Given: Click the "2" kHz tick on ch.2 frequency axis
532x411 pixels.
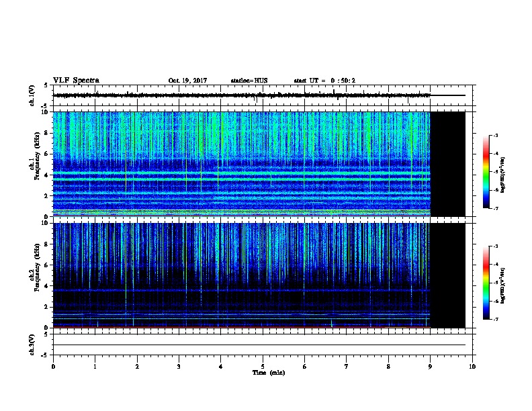Looking at the screenshot, I should [47, 307].
